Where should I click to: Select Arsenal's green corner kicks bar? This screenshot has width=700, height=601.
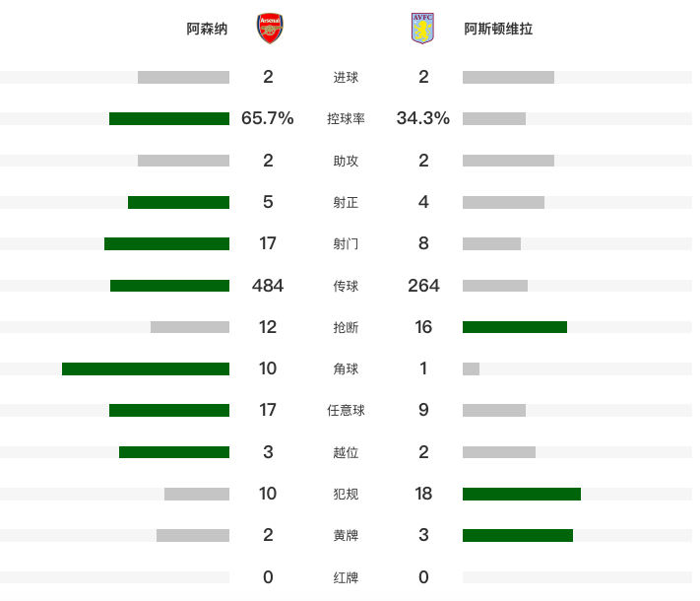[146, 368]
